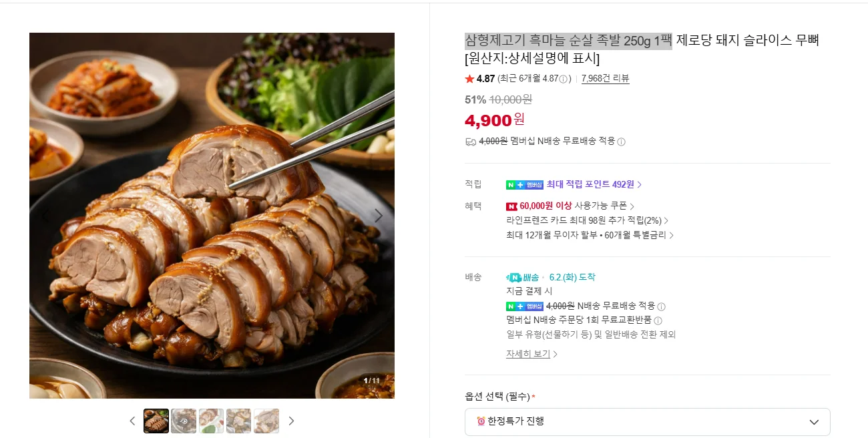Viewport: 868px width, 438px height.
Task: Click info icon next to free shipping notice
Action: click(621, 142)
